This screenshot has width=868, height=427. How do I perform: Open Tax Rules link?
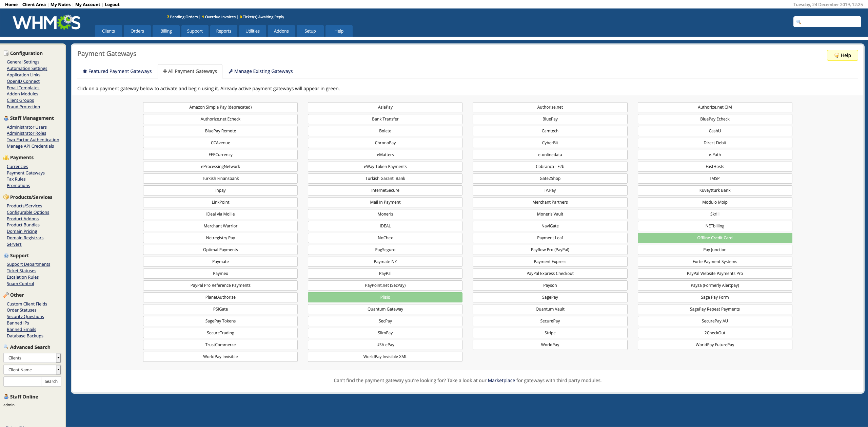pyautogui.click(x=16, y=179)
